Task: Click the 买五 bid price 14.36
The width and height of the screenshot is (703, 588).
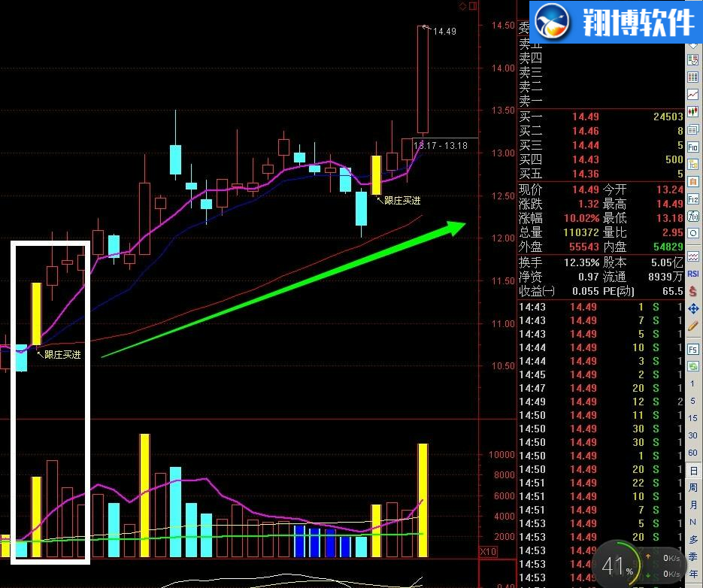Action: [585, 174]
